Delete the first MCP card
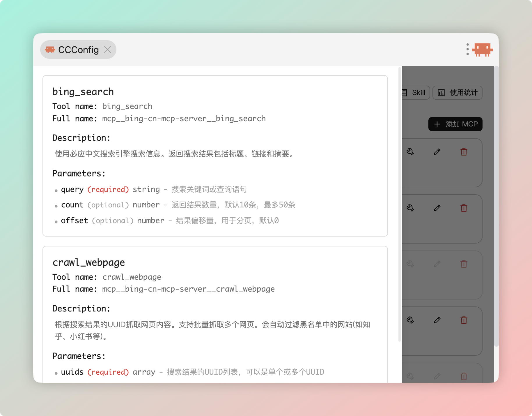This screenshot has height=416, width=532. tap(464, 152)
